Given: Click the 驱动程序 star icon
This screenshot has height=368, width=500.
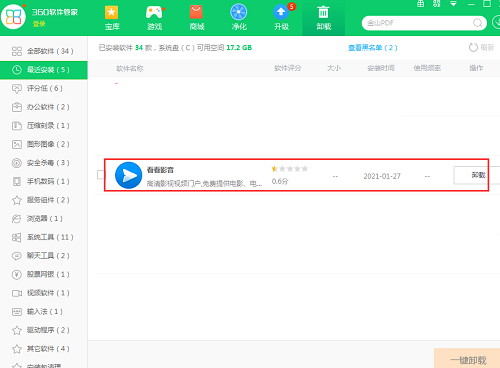Looking at the screenshot, I should pyautogui.click(x=17, y=330).
